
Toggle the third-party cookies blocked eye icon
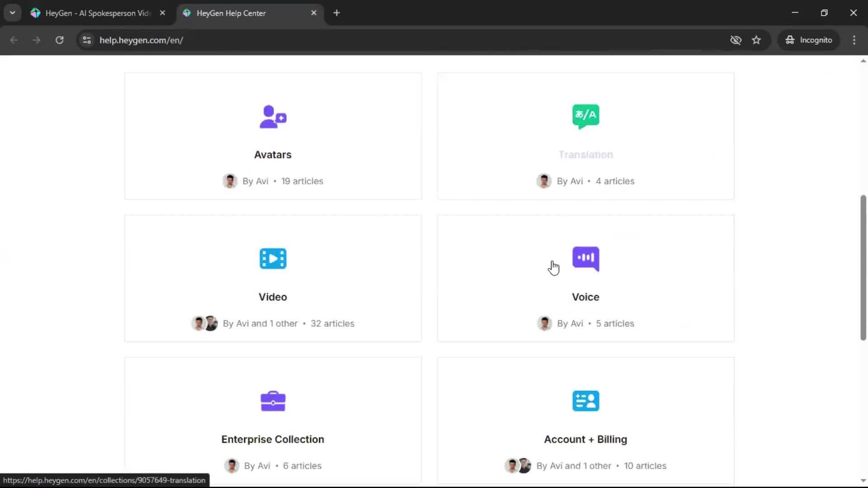coord(736,40)
